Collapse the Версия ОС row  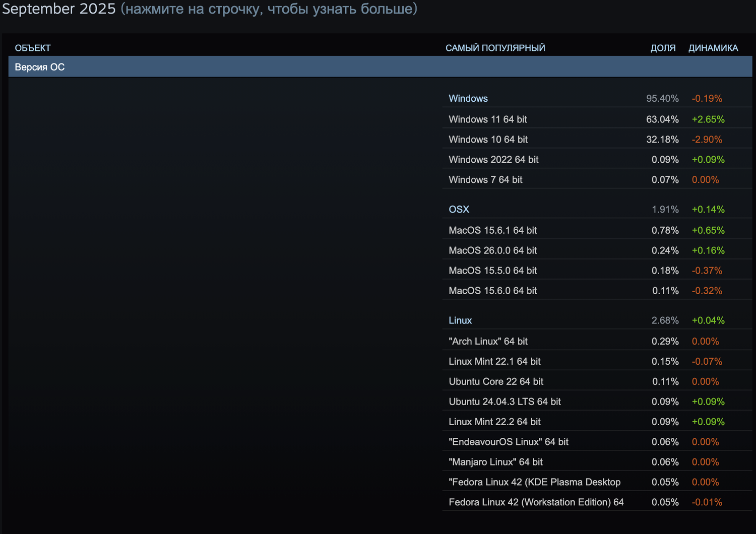click(x=380, y=66)
